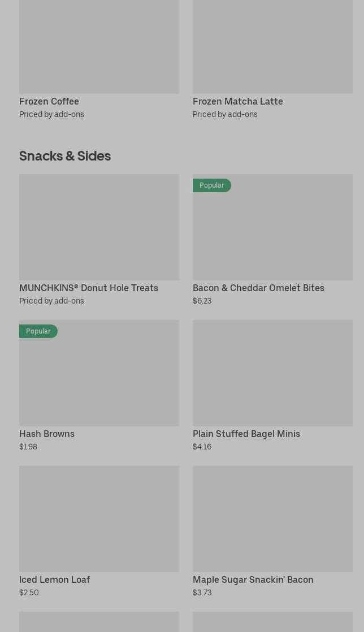Viewport: 364px width, 632px height.
Task: Select the MUNCHKINS Donut Hole Treats name
Action: click(x=89, y=288)
